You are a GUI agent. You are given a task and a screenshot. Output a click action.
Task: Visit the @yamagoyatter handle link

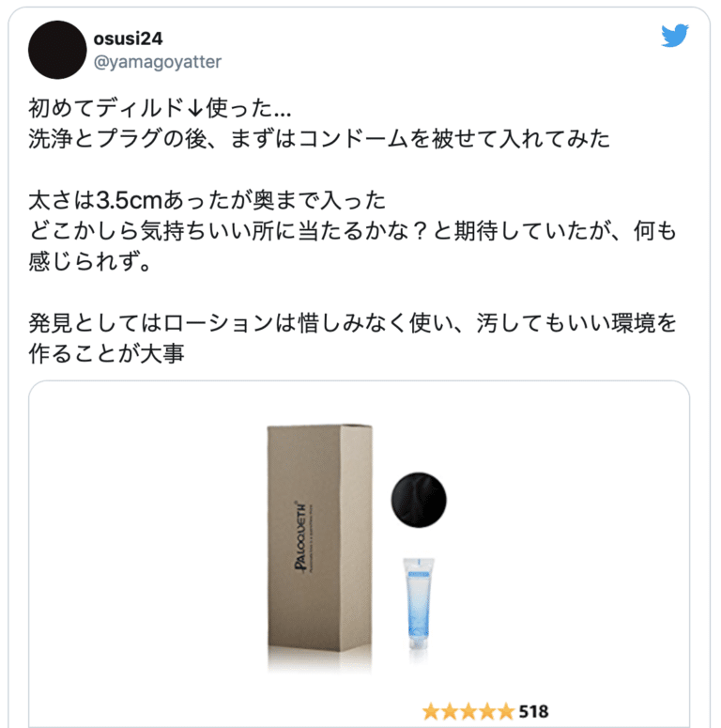158,62
